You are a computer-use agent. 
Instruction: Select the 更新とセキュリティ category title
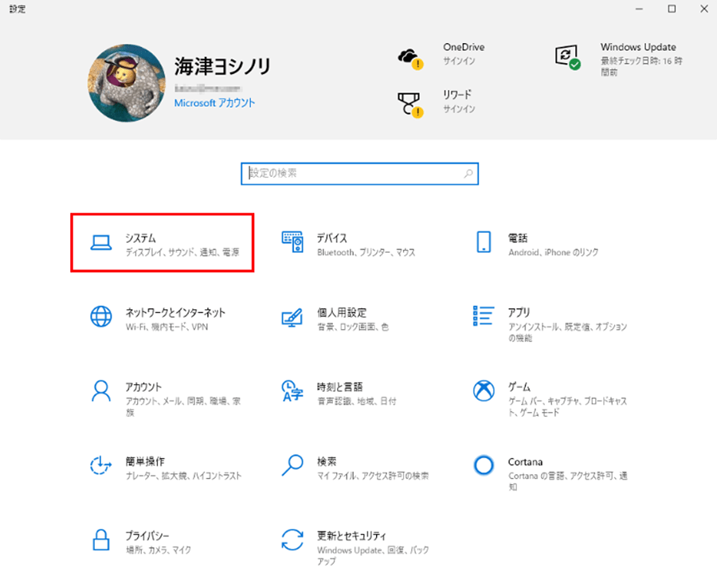click(x=351, y=536)
